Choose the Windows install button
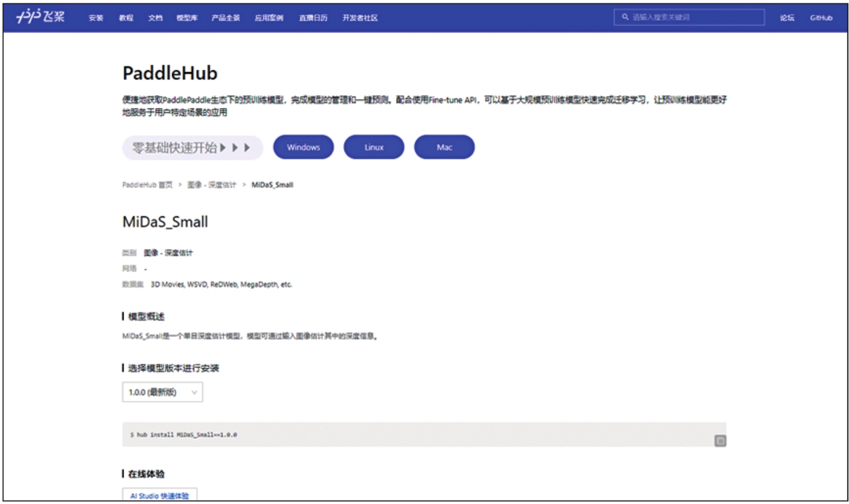 click(x=303, y=147)
